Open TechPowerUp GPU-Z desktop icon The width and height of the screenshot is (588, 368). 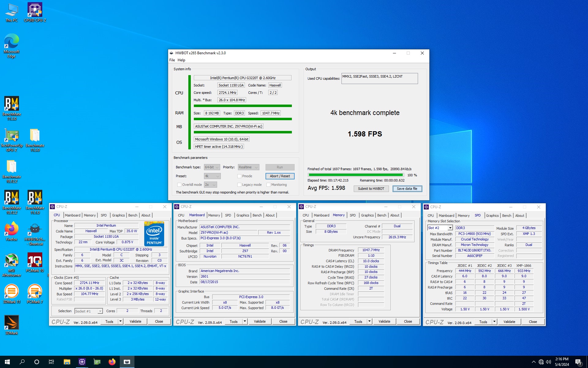12,140
